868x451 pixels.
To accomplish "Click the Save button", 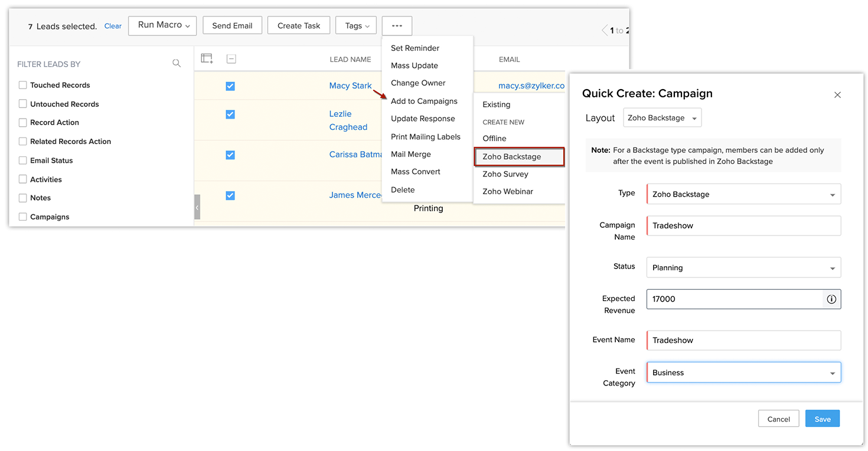I will pyautogui.click(x=822, y=419).
